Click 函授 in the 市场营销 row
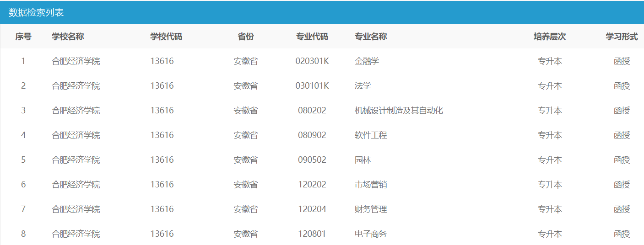This screenshot has width=644, height=245. pos(622,184)
